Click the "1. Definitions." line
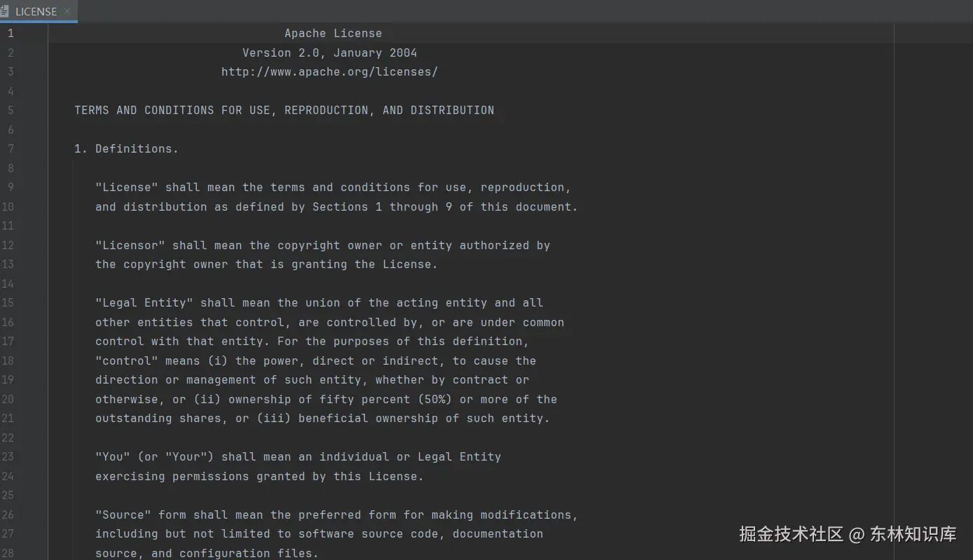This screenshot has height=560, width=973. [127, 148]
